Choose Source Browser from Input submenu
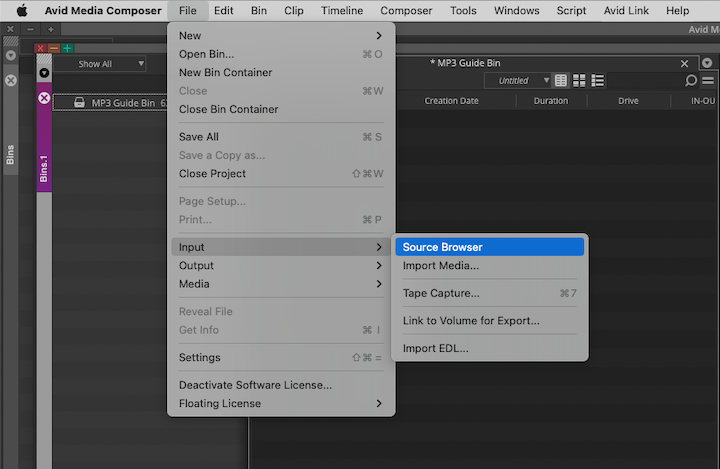Viewport: 720px width, 469px height. click(x=489, y=247)
